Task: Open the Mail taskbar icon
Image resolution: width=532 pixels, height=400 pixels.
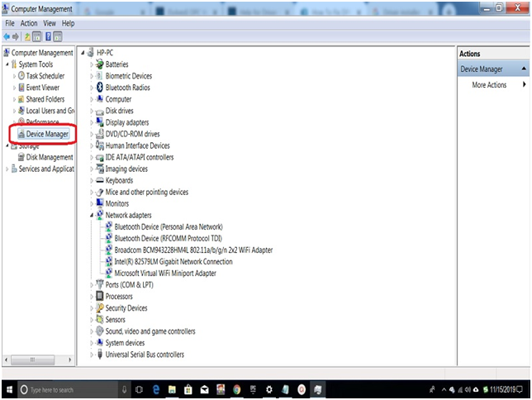Action: tap(204, 389)
